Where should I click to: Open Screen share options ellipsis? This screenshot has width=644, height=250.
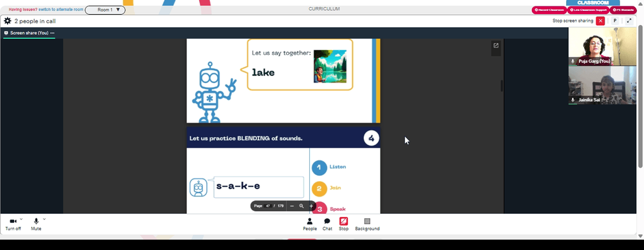pos(52,33)
